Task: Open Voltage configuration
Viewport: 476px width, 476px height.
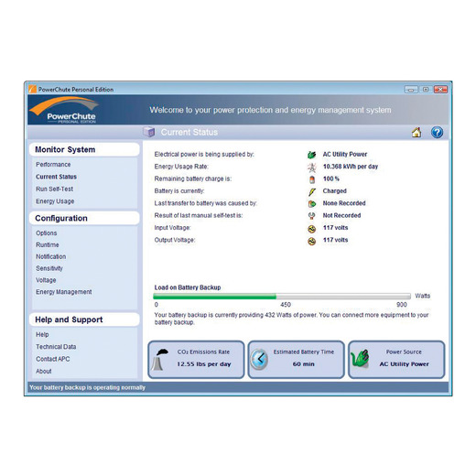Action: [46, 280]
